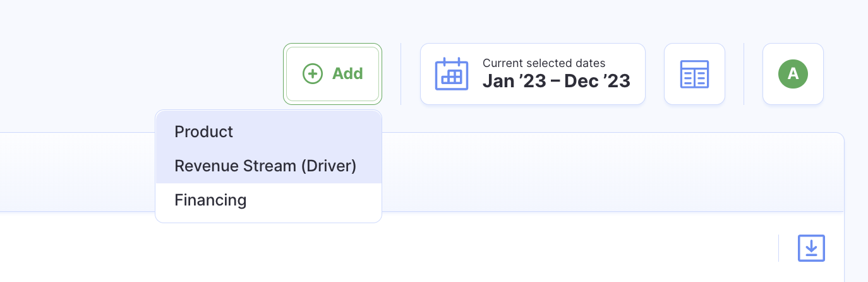868x282 pixels.
Task: Click the Jan '23 – Dec '23 date range
Action: 556,81
